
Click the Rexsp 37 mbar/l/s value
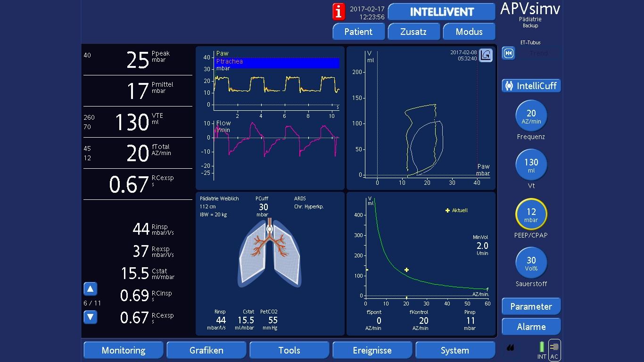[x=153, y=251]
